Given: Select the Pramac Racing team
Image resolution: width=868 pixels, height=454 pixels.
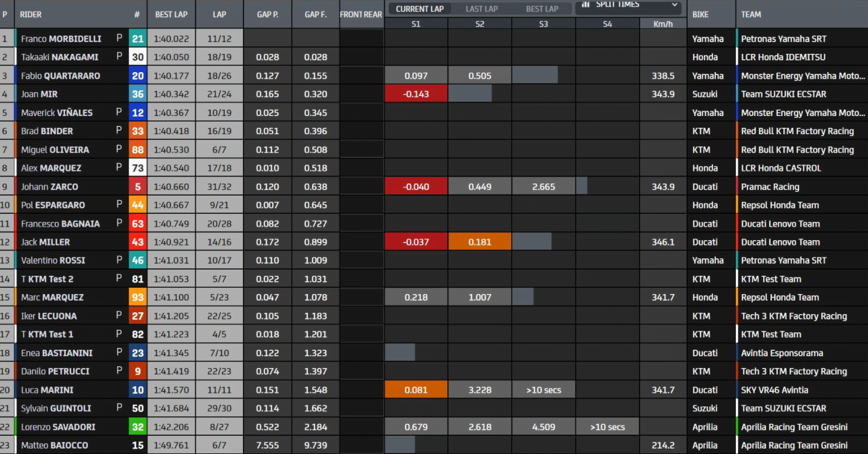Looking at the screenshot, I should click(x=770, y=187).
